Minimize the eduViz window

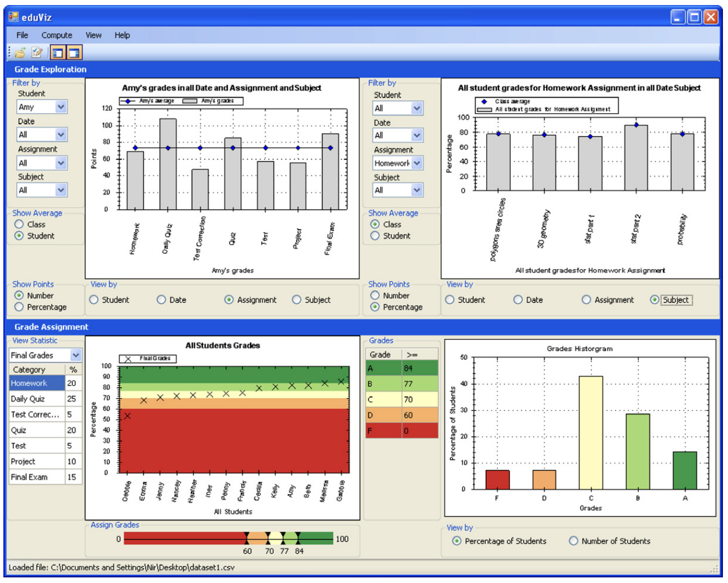coord(678,17)
